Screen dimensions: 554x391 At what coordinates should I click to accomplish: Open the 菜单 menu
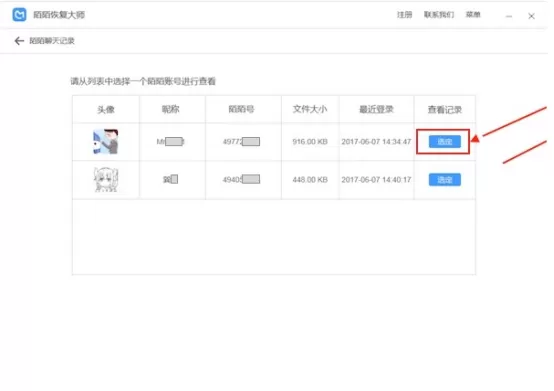coord(473,14)
